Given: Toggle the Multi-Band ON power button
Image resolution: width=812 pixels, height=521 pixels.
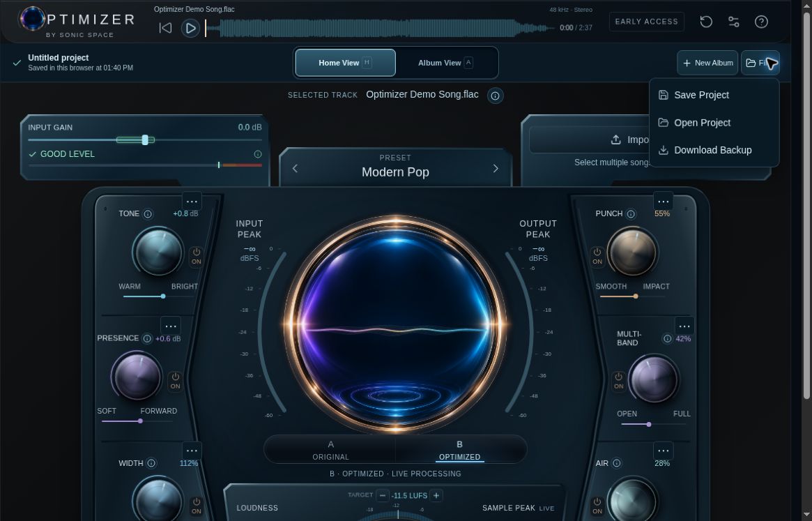Looking at the screenshot, I should pyautogui.click(x=618, y=381).
